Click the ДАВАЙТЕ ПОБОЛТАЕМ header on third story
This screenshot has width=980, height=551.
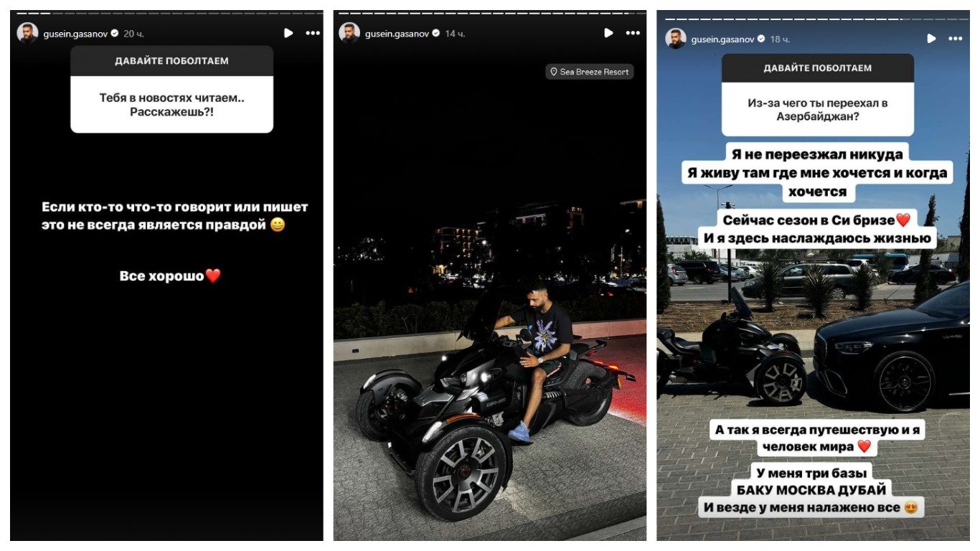(818, 68)
